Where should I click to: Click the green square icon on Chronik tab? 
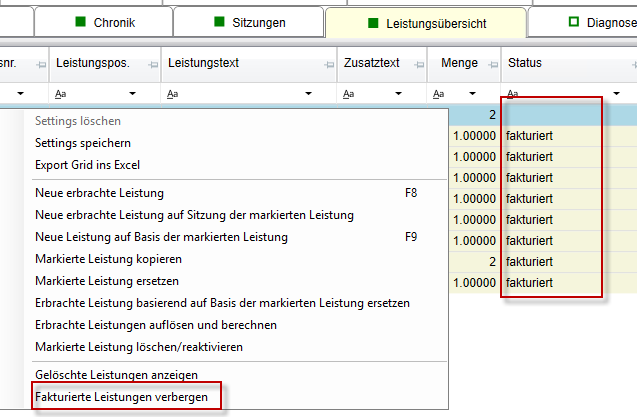pos(81,22)
